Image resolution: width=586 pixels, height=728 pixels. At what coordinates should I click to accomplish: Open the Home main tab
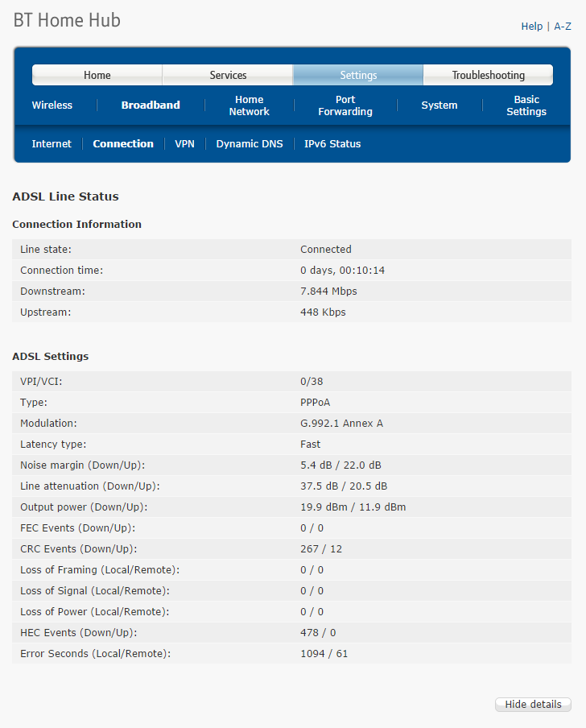(x=97, y=75)
